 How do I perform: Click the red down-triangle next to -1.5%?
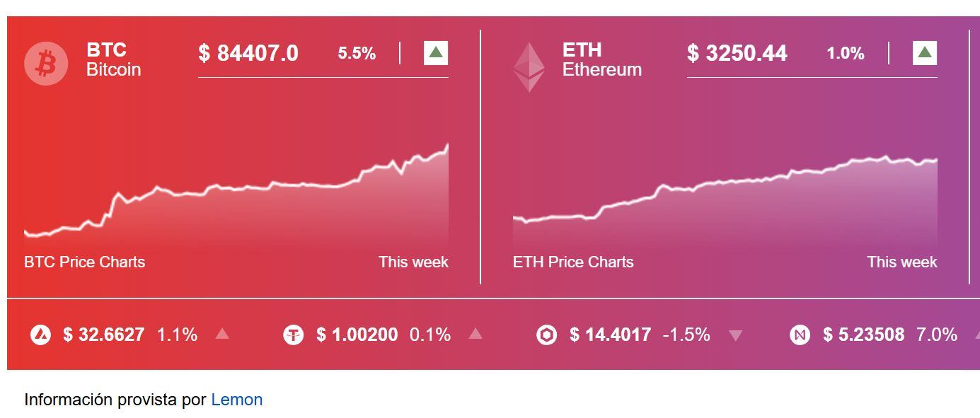737,335
